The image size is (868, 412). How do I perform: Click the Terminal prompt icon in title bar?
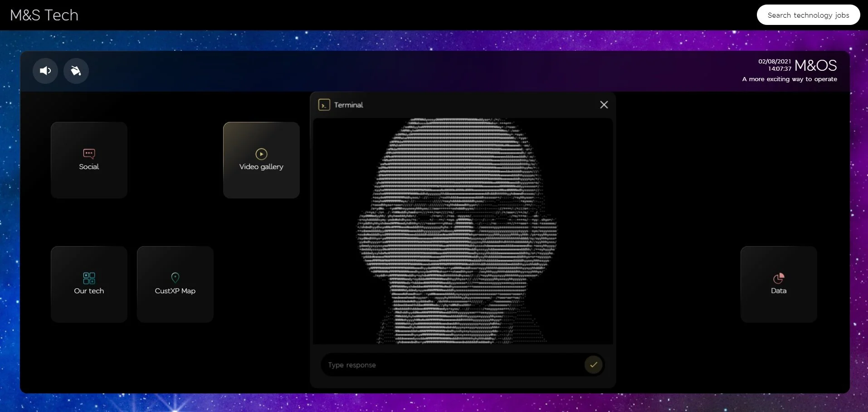pyautogui.click(x=324, y=105)
